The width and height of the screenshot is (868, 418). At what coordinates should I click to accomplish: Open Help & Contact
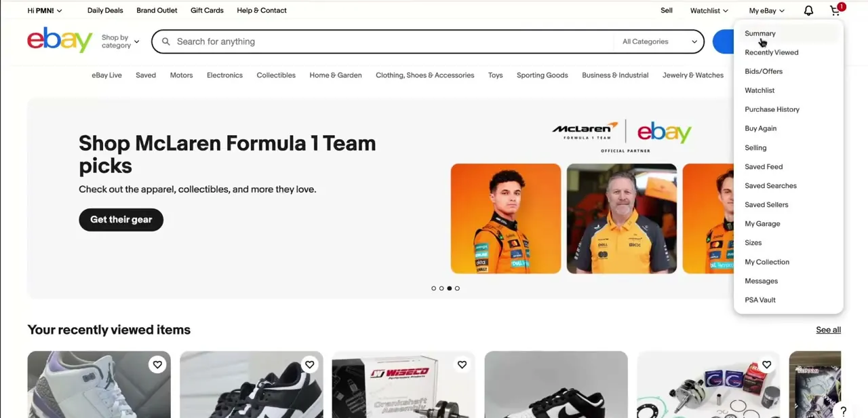tap(262, 10)
